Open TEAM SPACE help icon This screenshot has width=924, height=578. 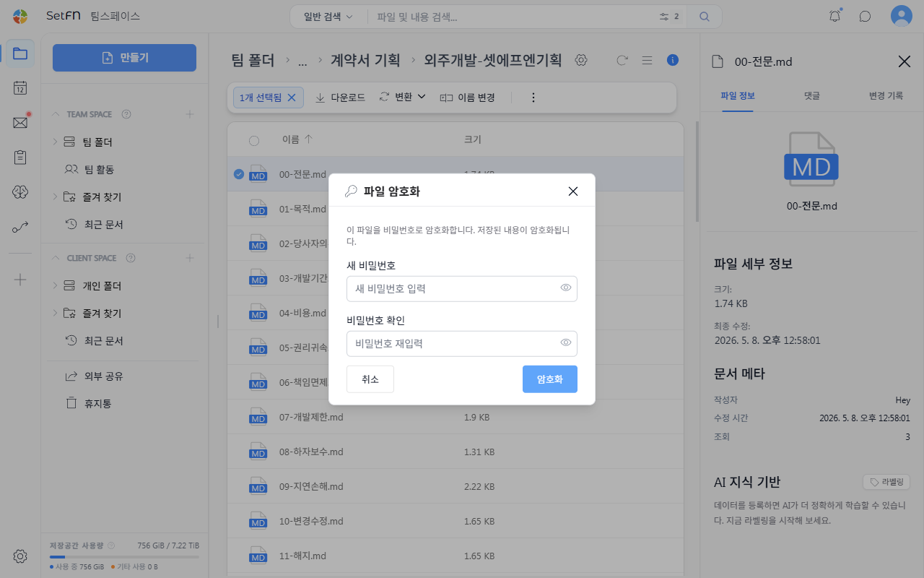126,114
